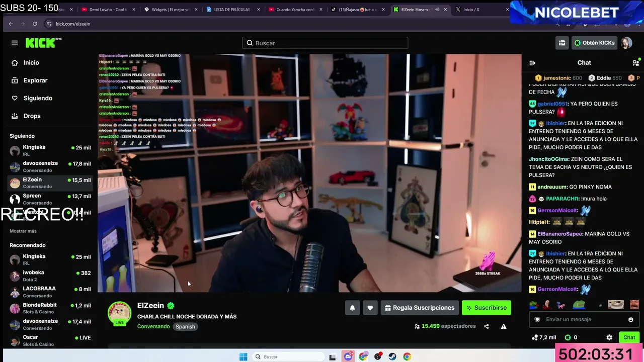Open the hamburger sidebar menu

coord(15,43)
